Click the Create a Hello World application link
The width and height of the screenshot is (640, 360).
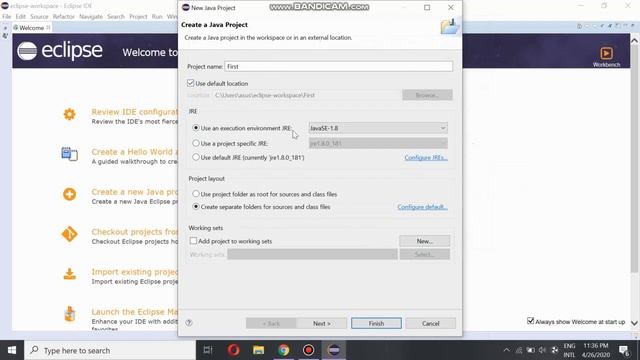click(135, 152)
